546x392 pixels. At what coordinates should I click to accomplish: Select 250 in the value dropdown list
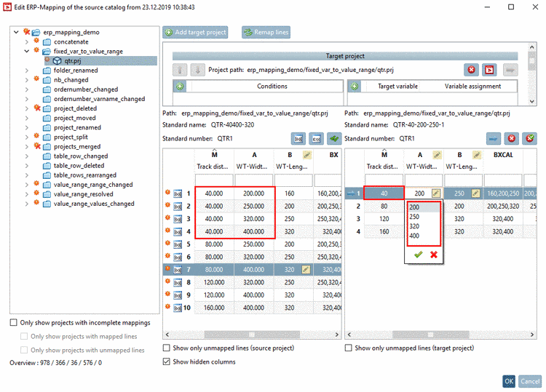coord(424,217)
